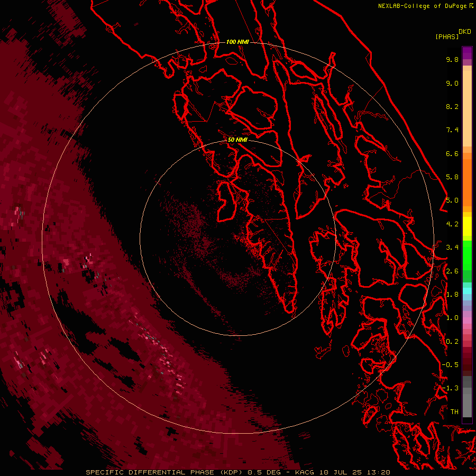Click the [PHAS] units label
Screen dimensions: 476x476
coord(447,37)
